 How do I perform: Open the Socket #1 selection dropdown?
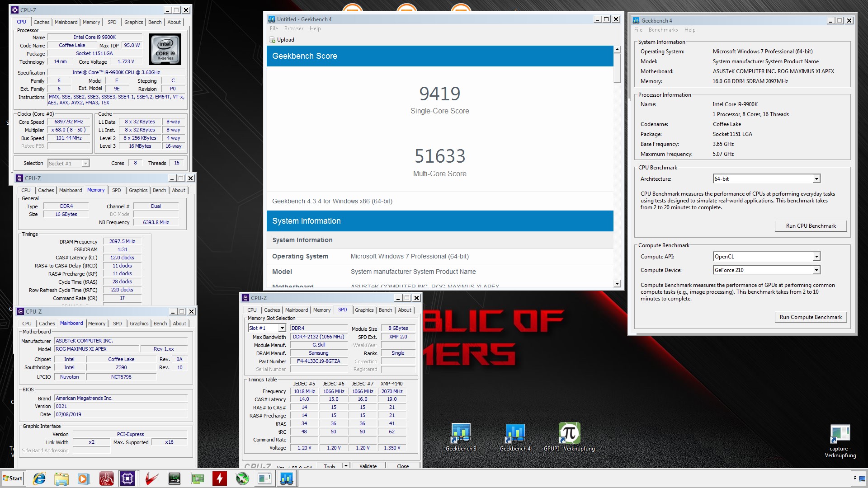click(85, 164)
